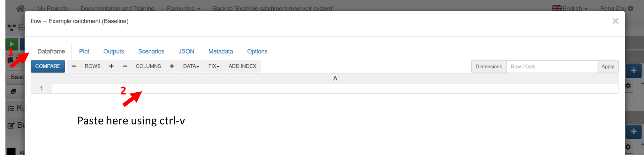Close the flow dataset dialog

615,21
